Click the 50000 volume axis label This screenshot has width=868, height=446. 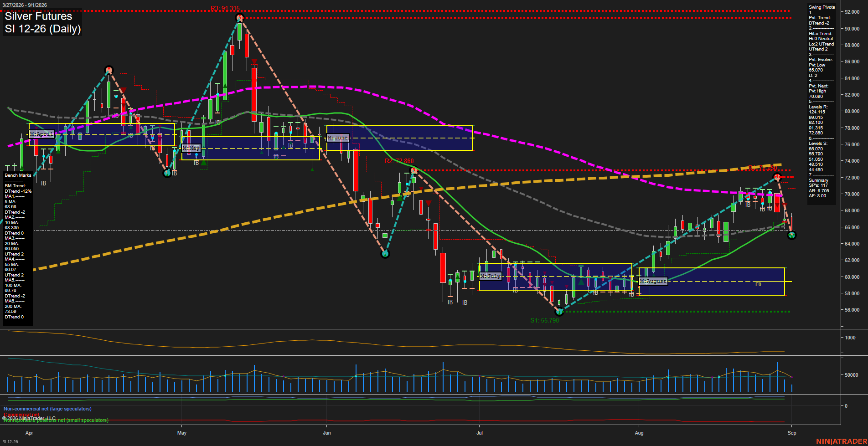(852, 375)
